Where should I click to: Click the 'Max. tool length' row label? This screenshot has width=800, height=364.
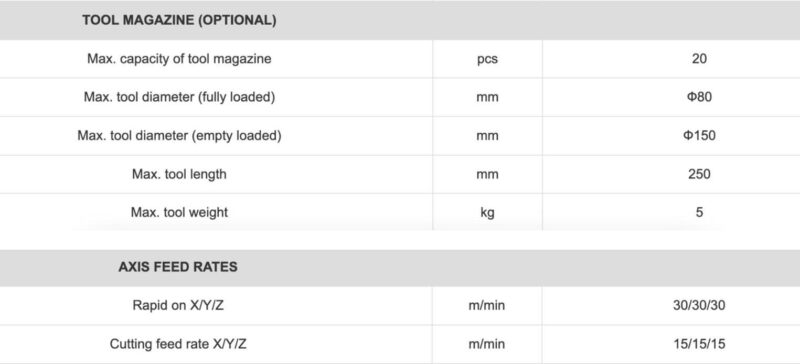pyautogui.click(x=179, y=174)
